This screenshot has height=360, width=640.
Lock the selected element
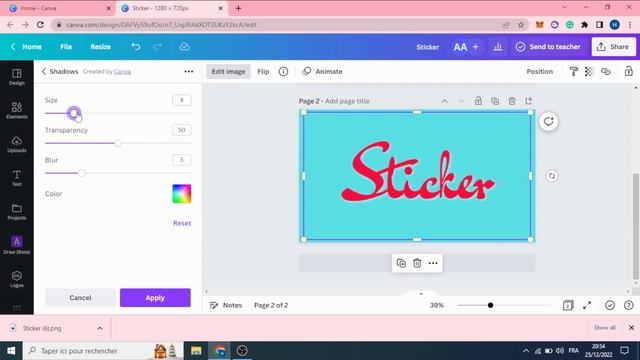pyautogui.click(x=629, y=71)
